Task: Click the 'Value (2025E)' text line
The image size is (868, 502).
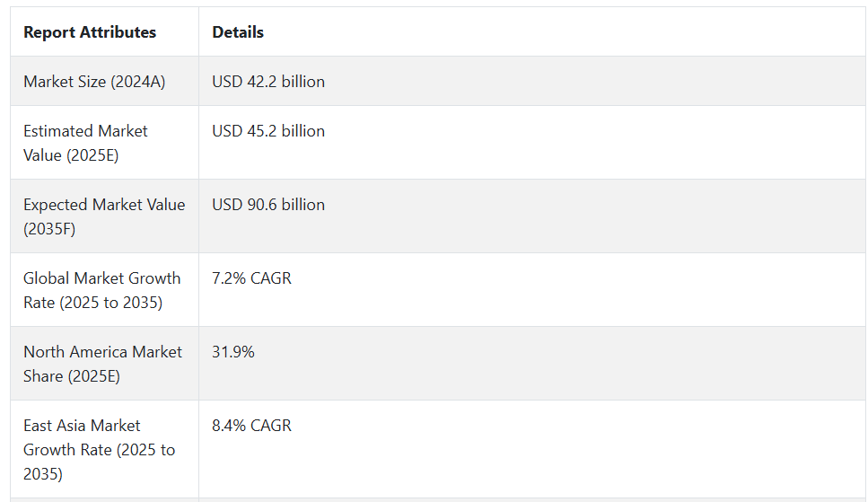Action: point(71,155)
